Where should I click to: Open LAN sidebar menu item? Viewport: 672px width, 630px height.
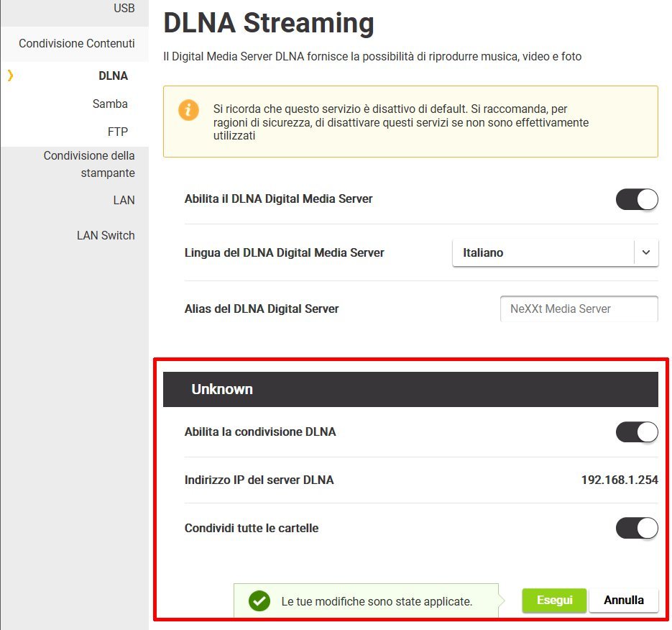(x=124, y=200)
